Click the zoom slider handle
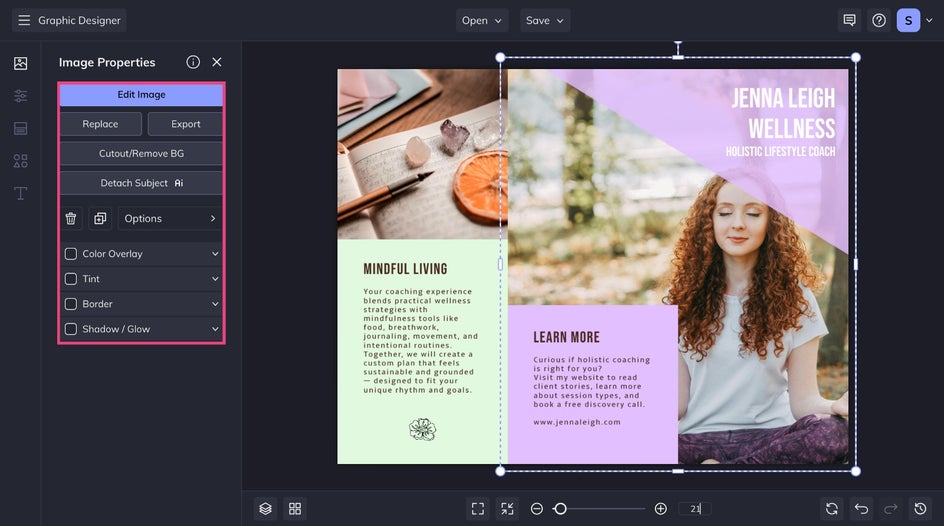Image resolution: width=944 pixels, height=526 pixels. 560,509
